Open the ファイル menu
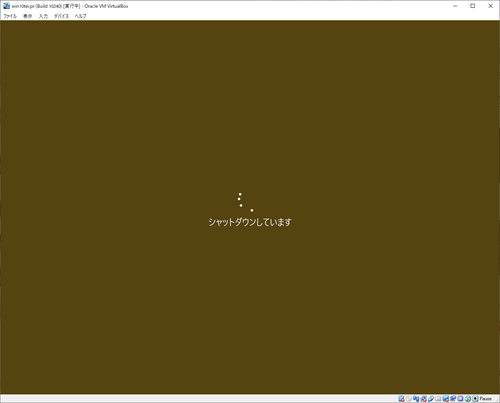Image resolution: width=500 pixels, height=403 pixels. pos(10,16)
